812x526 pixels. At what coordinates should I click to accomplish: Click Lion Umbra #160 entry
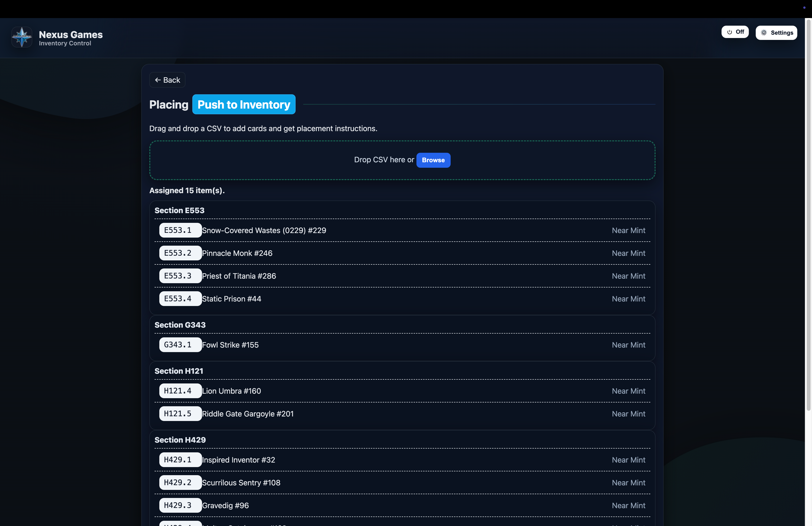[x=232, y=391]
